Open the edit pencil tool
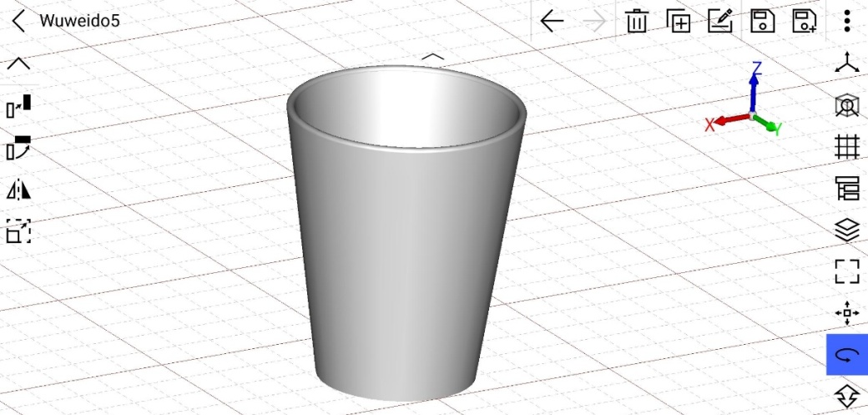868x415 pixels. point(721,21)
